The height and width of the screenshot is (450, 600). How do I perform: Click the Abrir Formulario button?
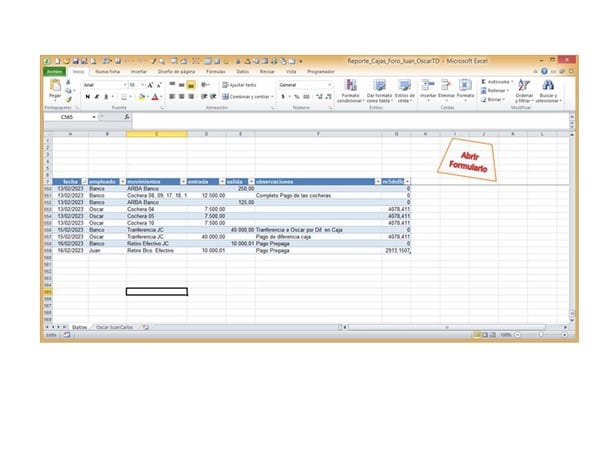(x=468, y=160)
